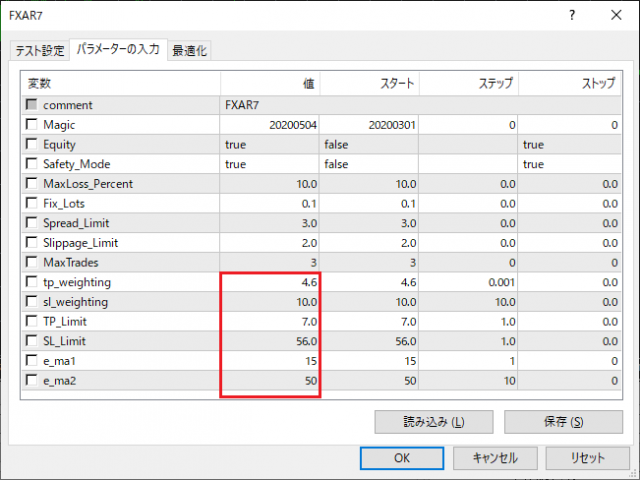The width and height of the screenshot is (640, 480).
Task: Select the e_ma2 step value 10
Action: [469, 380]
